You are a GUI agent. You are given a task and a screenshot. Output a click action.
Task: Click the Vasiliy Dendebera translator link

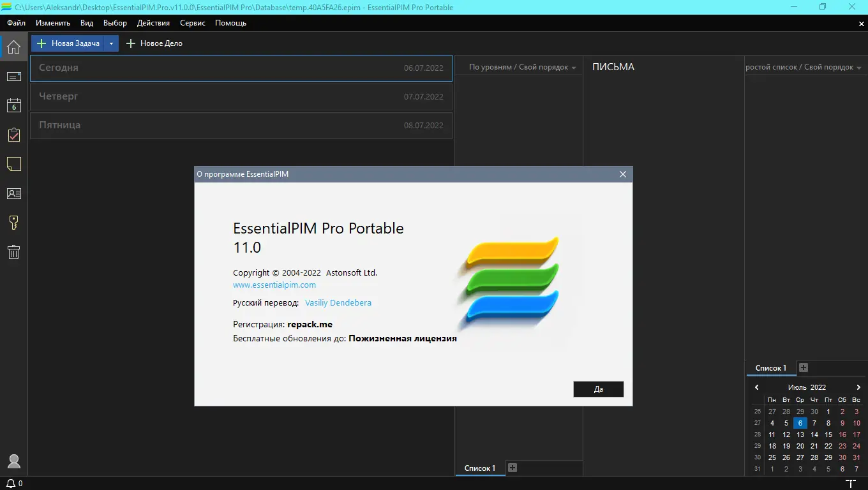(338, 303)
